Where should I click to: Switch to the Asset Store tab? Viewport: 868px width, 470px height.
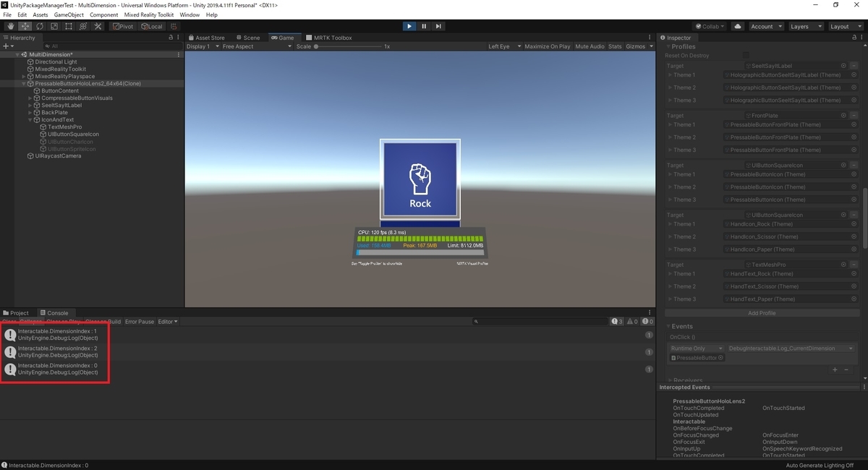click(x=207, y=38)
